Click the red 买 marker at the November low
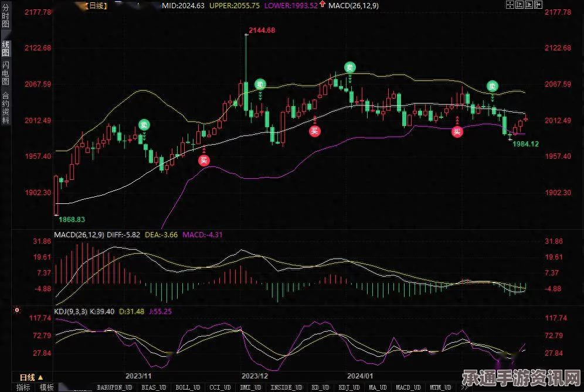The image size is (584, 392). pyautogui.click(x=203, y=161)
